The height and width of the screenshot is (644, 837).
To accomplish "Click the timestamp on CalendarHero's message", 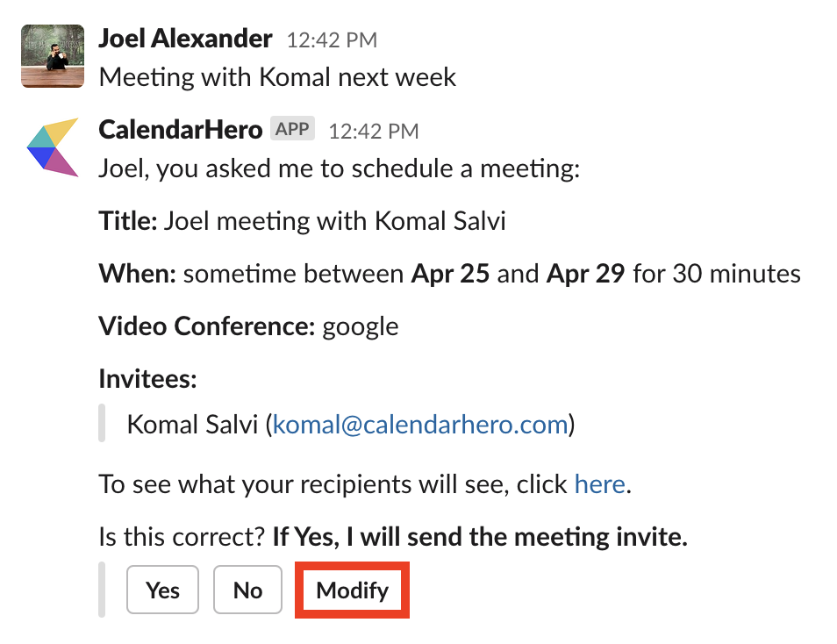I will tap(373, 132).
